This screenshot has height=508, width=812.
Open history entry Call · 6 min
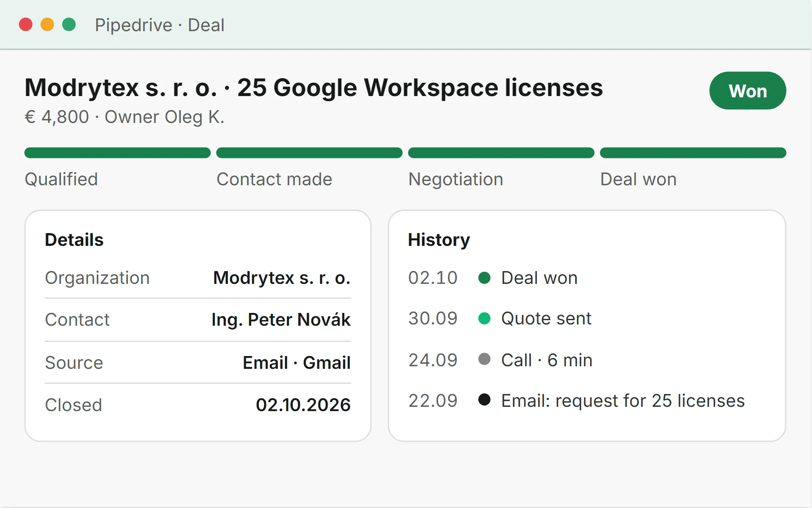(547, 360)
